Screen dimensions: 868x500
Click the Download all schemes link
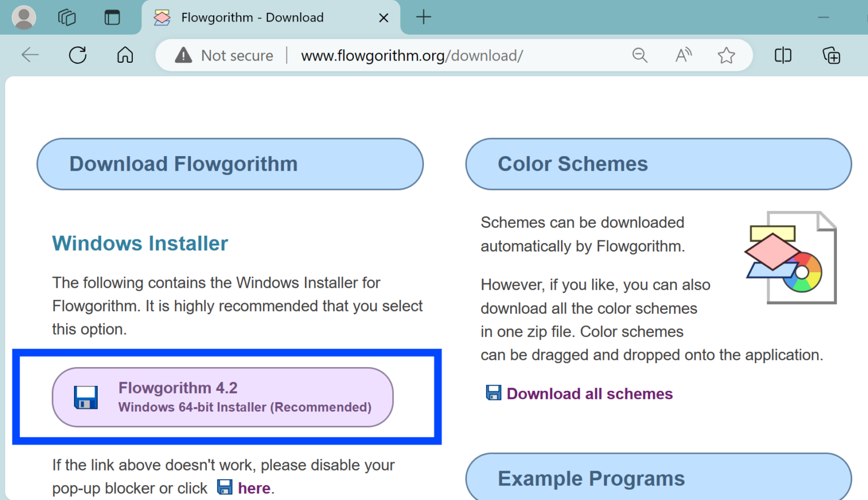click(x=589, y=394)
